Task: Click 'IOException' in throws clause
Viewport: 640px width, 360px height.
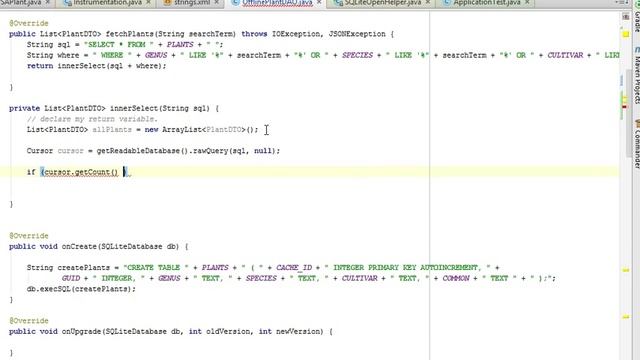Action: click(x=297, y=34)
